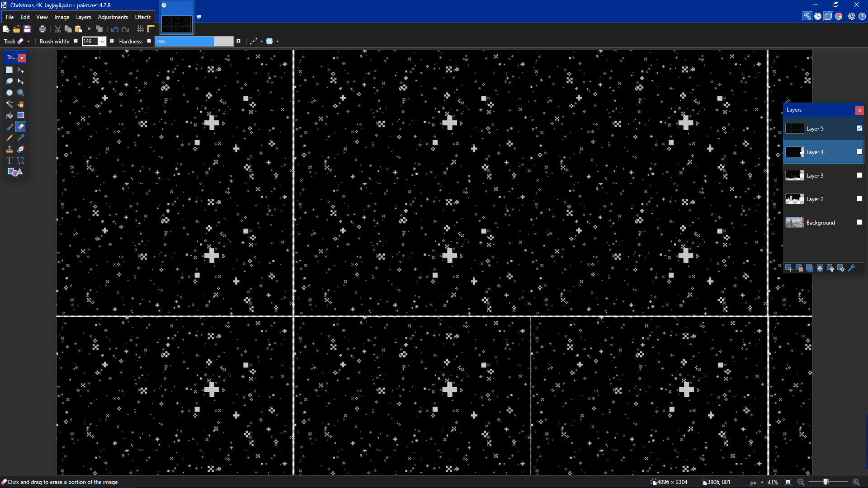Screen dimensions: 868x488
Task: Open the image list dropdown arrow
Action: pos(198,17)
